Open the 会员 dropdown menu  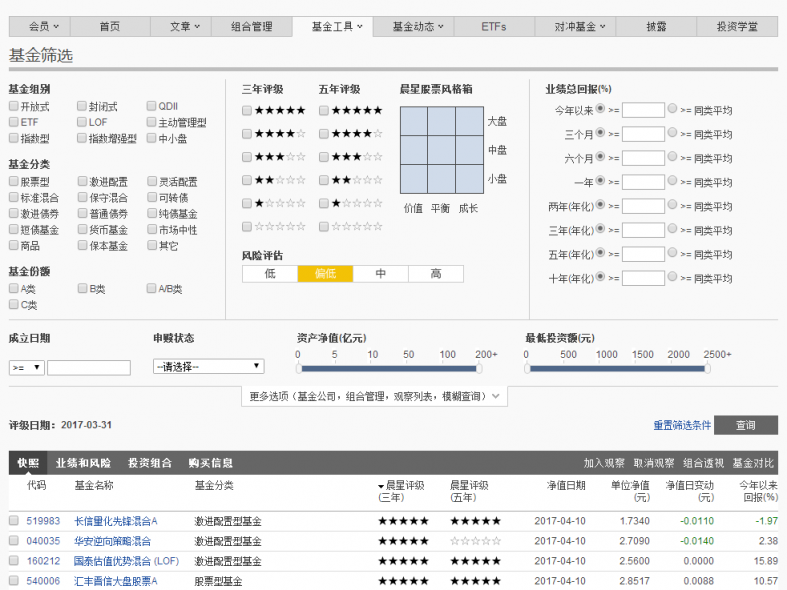[40, 27]
